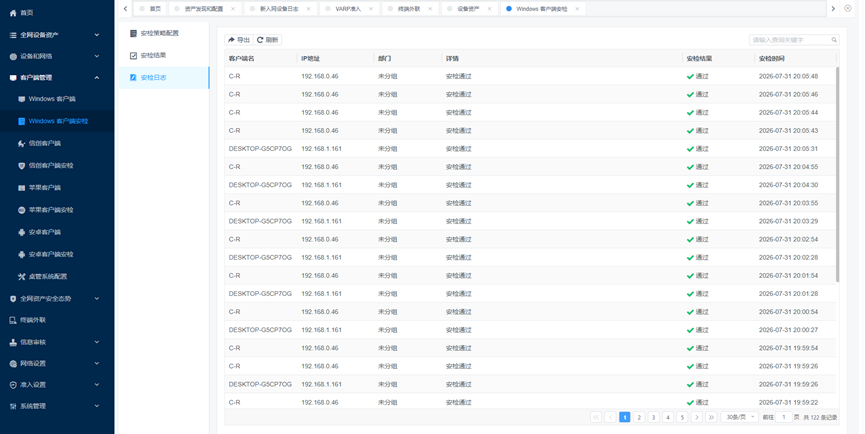Close the 终端外联 tab
The height and width of the screenshot is (434, 865).
pyautogui.click(x=430, y=9)
